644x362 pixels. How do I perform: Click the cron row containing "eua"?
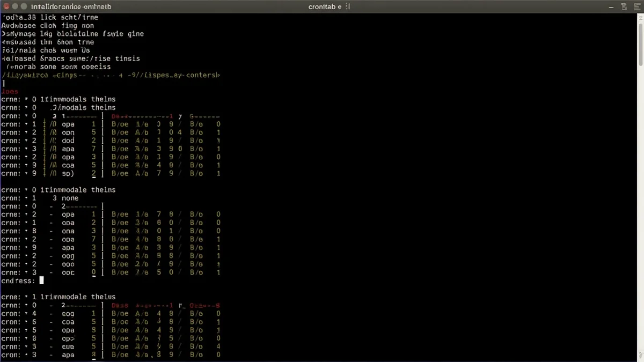(111, 347)
